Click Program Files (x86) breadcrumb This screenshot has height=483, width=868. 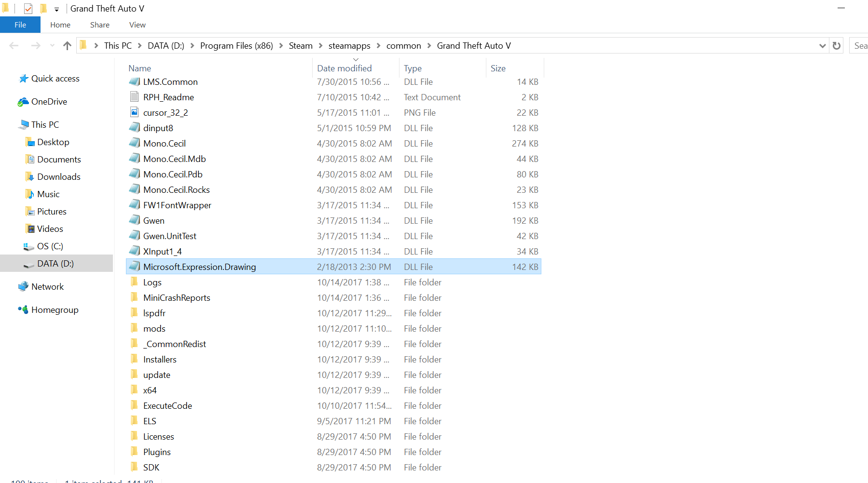point(236,46)
